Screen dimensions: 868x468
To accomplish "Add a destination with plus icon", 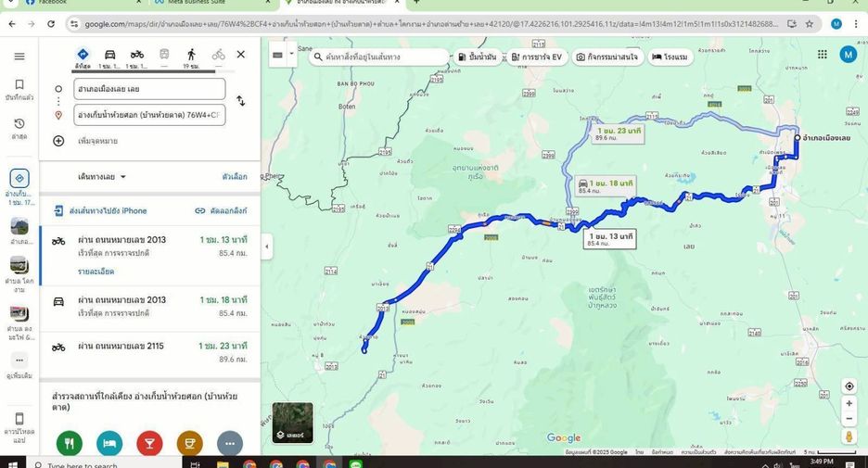I will (x=58, y=141).
